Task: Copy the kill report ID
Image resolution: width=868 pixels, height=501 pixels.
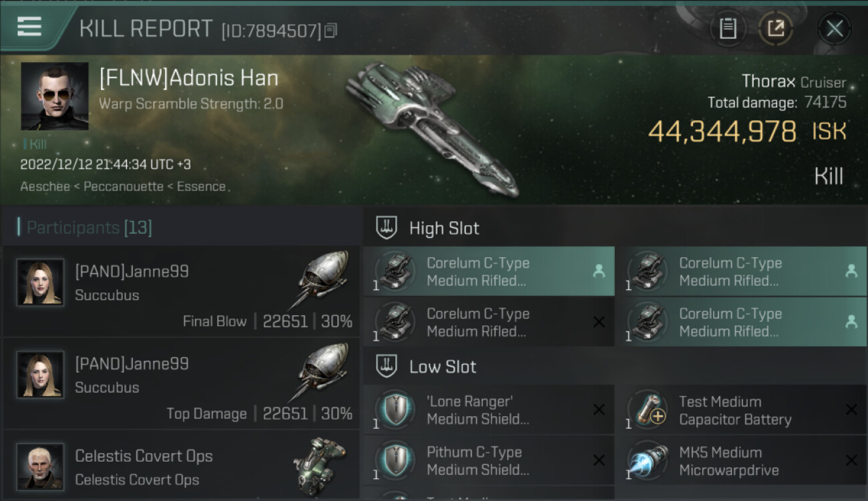Action: [331, 30]
